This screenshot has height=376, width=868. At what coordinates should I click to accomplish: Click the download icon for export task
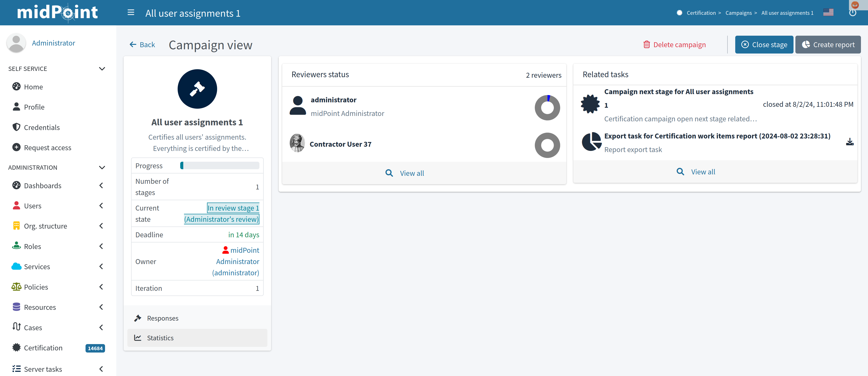[x=849, y=142]
